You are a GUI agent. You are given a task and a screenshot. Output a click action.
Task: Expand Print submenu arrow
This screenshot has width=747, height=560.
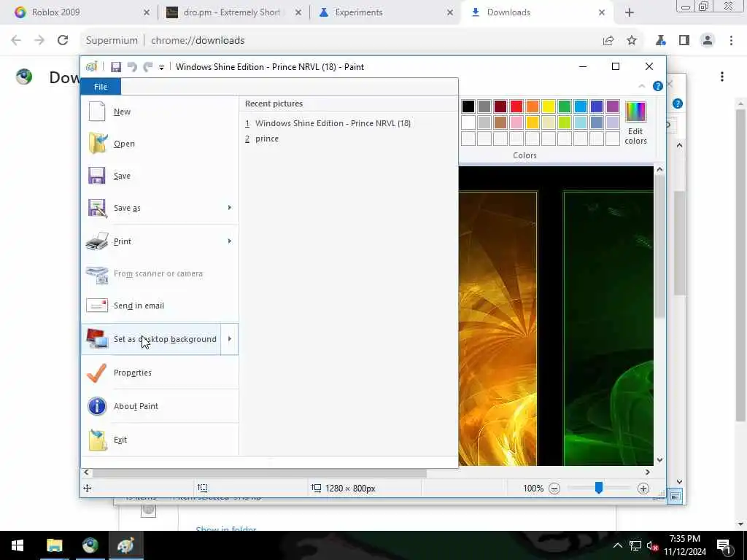click(230, 241)
